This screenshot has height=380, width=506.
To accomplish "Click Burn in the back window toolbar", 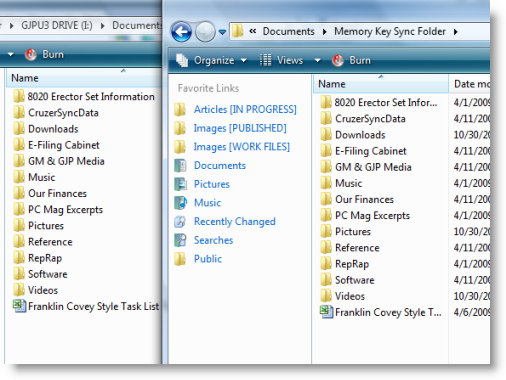I will tap(44, 54).
